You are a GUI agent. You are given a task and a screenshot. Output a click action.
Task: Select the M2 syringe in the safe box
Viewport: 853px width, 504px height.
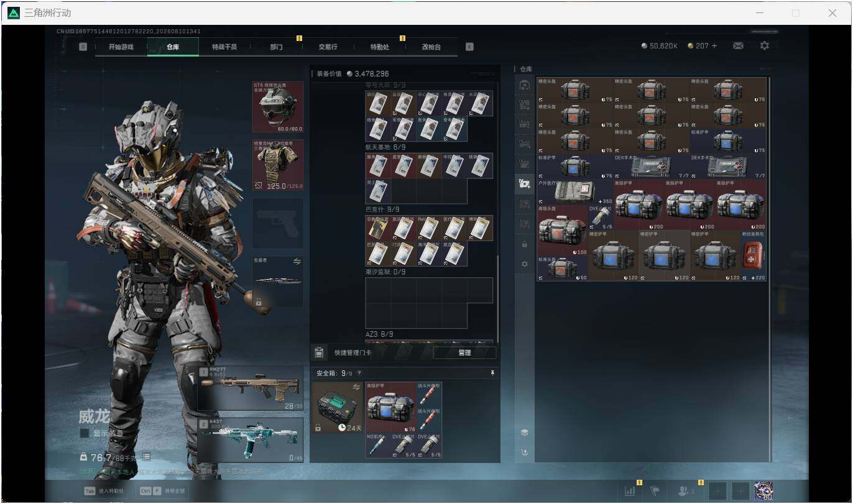(x=378, y=446)
